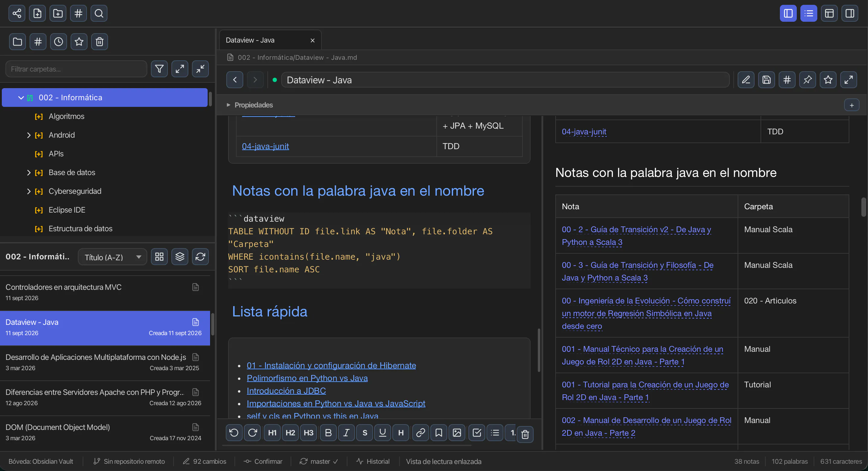The height and width of the screenshot is (471, 868).
Task: Click the pencil edit icon for the note
Action: pos(746,80)
